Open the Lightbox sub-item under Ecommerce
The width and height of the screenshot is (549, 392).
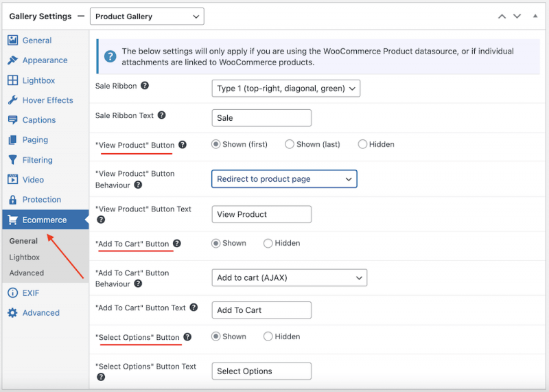click(x=25, y=257)
